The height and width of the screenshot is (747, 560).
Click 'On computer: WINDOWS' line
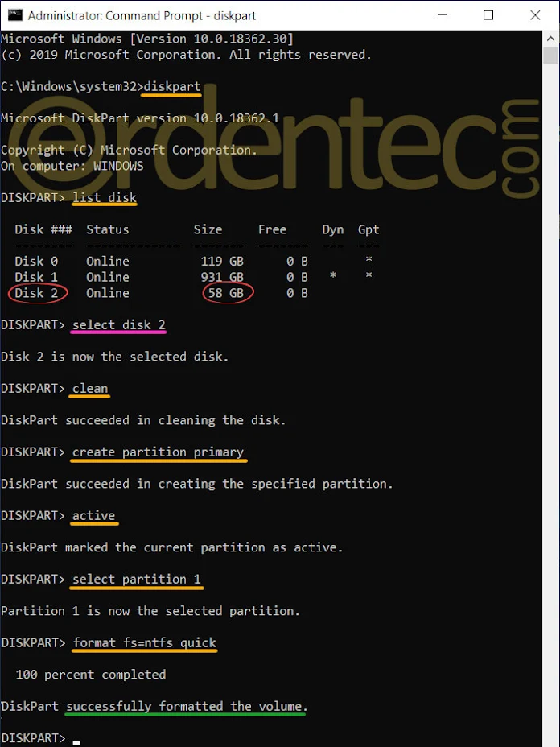pyautogui.click(x=72, y=166)
